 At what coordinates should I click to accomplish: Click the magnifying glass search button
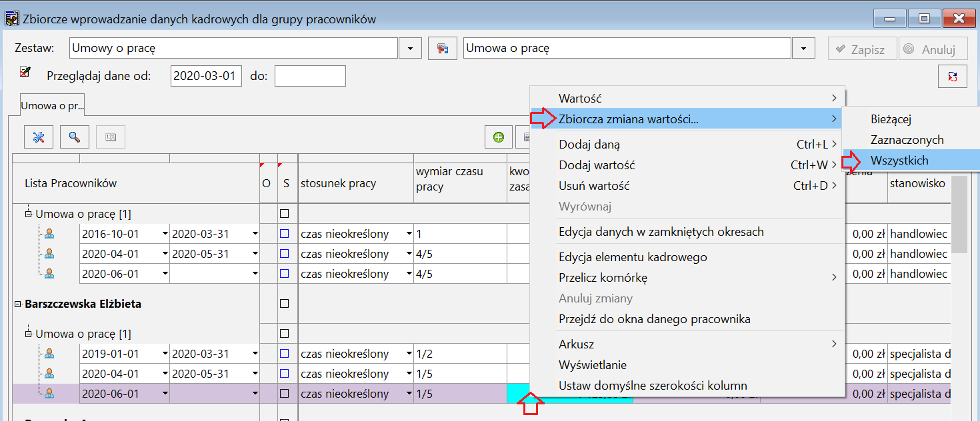coord(75,137)
